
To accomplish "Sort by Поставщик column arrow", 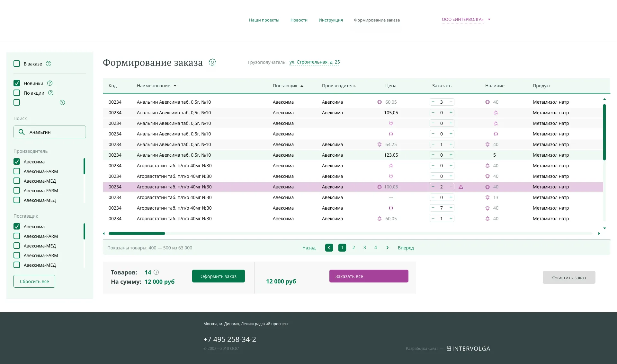I will tap(302, 86).
